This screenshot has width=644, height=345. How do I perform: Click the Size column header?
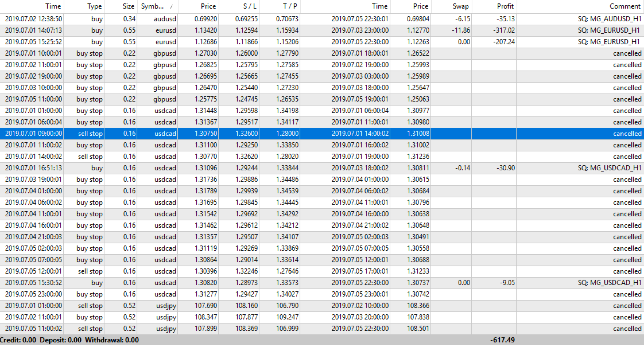click(x=128, y=6)
